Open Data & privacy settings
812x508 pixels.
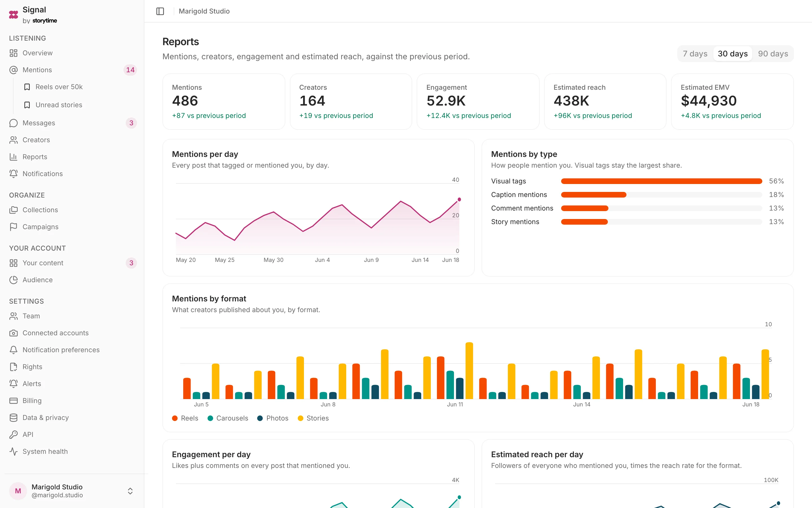click(72, 418)
